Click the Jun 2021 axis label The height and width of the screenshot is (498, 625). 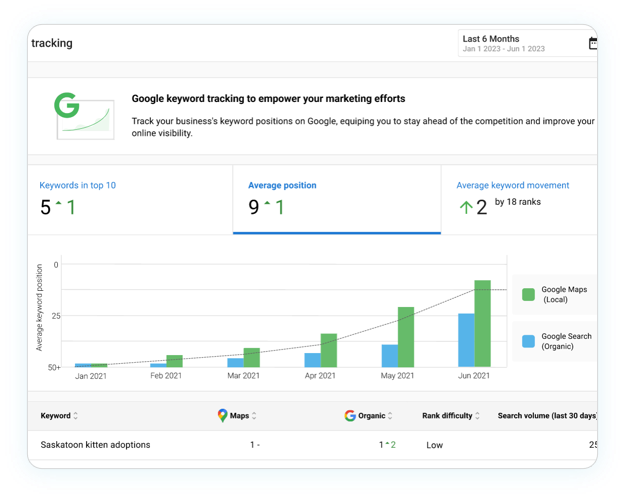pos(474,376)
